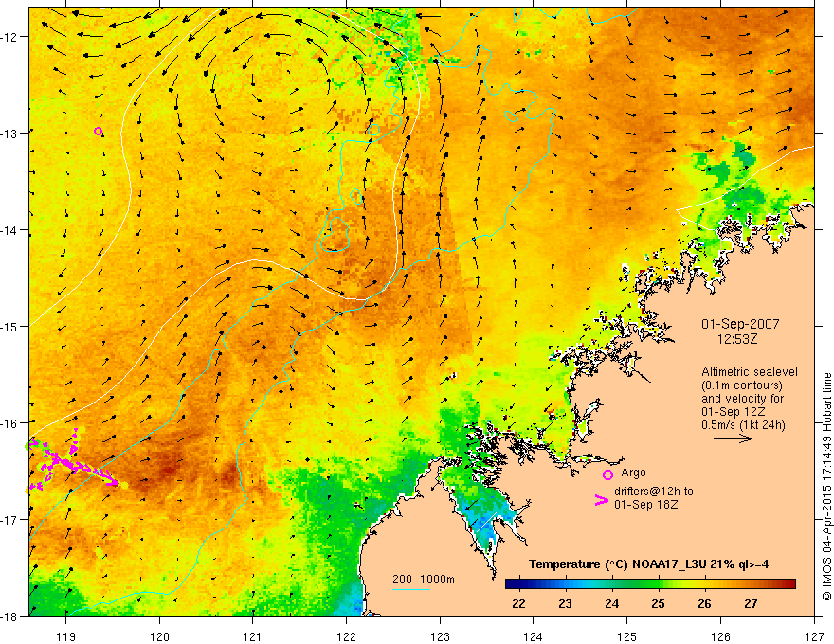The image size is (834, 644).
Task: Click the 0.5m/s velocity scale arrow
Action: click(733, 438)
